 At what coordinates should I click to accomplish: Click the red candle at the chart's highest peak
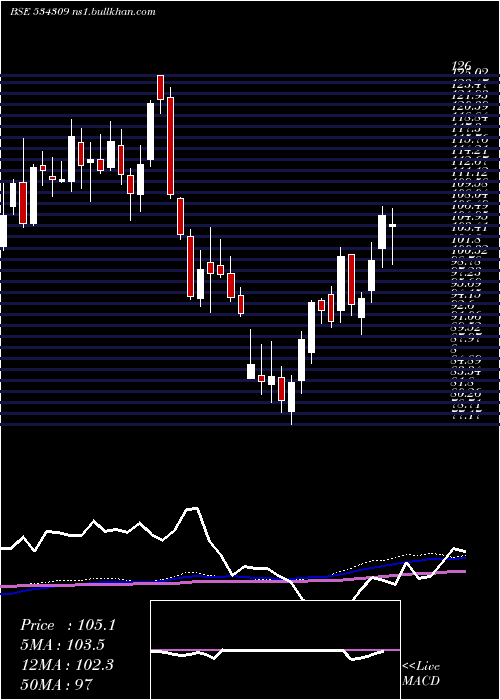pyautogui.click(x=160, y=92)
